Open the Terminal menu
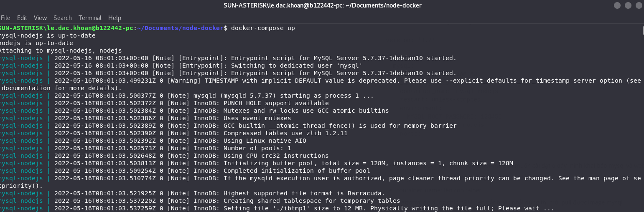The width and height of the screenshot is (644, 212). coord(90,18)
